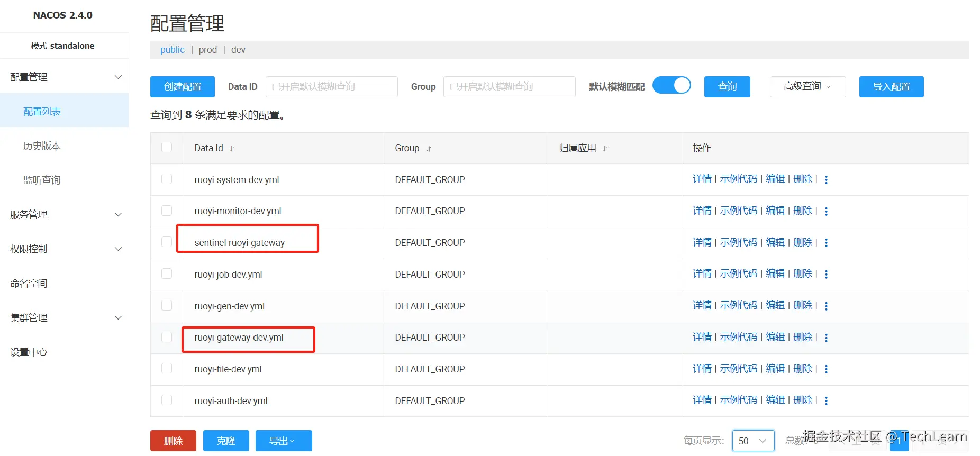
Task: Click the 创建配置 button
Action: coord(183,87)
